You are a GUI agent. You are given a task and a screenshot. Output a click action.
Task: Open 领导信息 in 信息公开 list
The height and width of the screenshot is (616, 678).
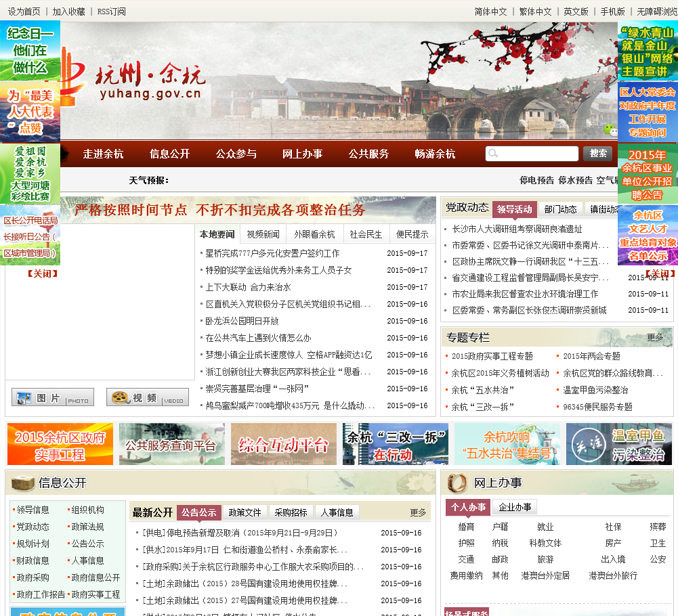point(33,510)
